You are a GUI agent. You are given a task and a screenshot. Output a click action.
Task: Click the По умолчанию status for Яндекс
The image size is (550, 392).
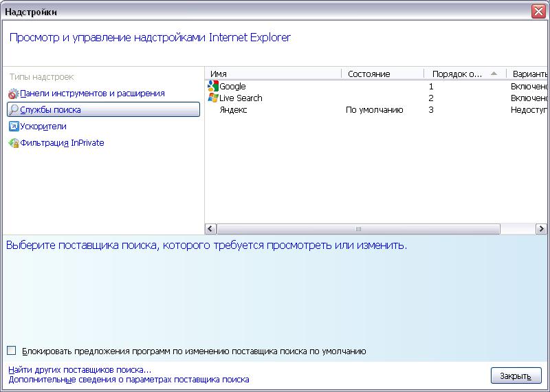tap(374, 110)
